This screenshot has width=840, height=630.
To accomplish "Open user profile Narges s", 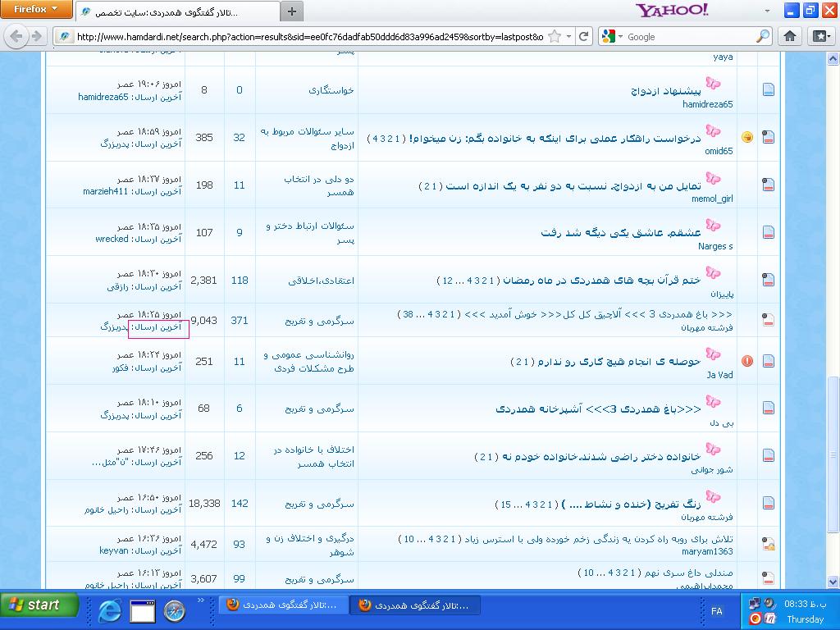I will point(715,246).
